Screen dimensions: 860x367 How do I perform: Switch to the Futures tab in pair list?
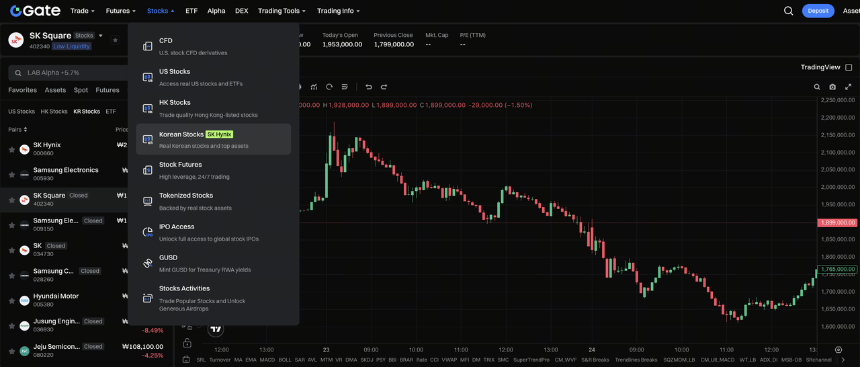108,90
